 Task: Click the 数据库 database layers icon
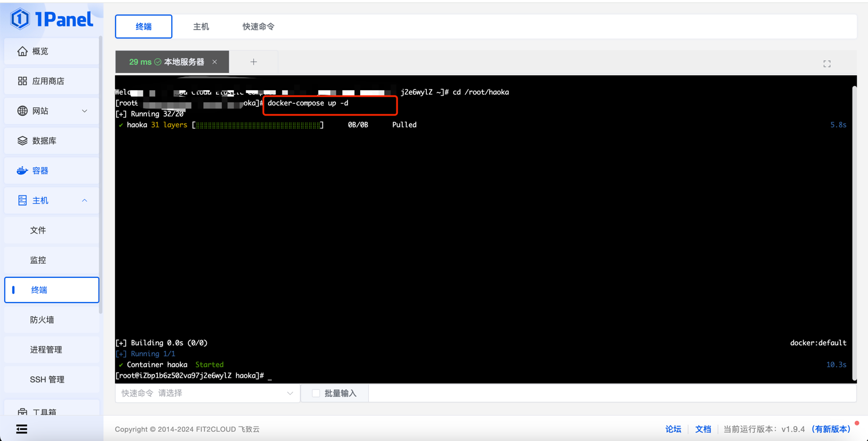click(22, 141)
